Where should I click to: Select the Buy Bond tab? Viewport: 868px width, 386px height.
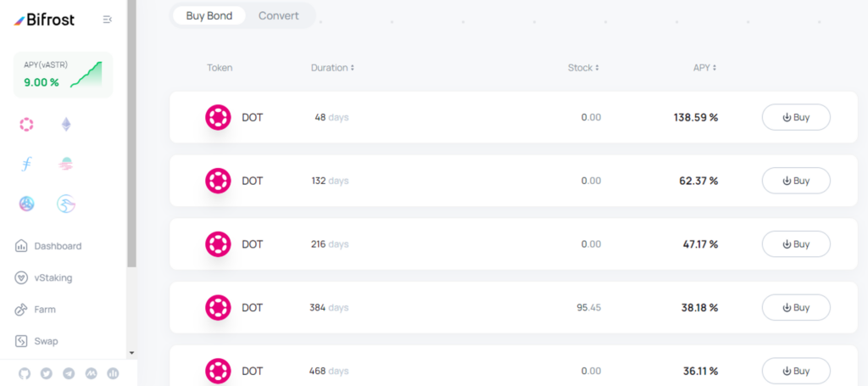209,15
